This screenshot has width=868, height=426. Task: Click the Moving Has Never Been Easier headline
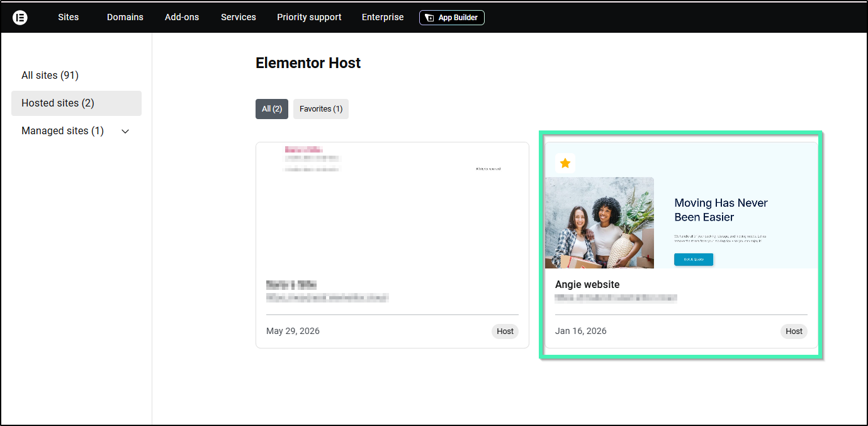coord(721,210)
